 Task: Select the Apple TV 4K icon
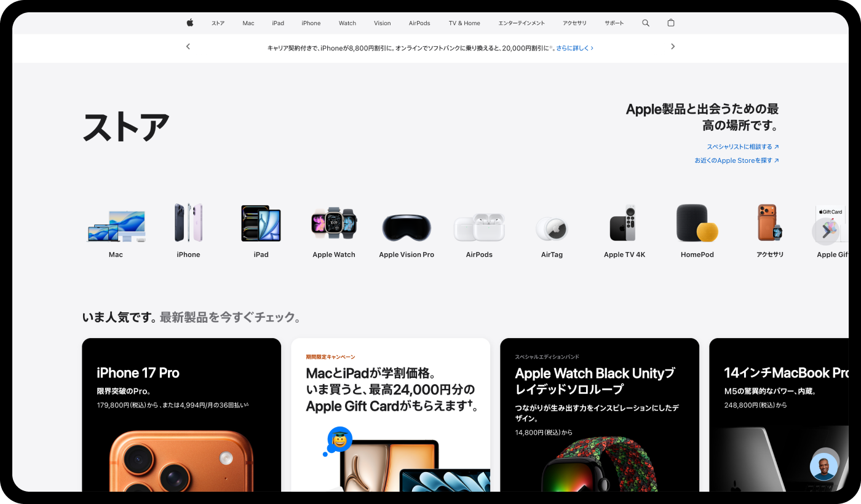[624, 224]
